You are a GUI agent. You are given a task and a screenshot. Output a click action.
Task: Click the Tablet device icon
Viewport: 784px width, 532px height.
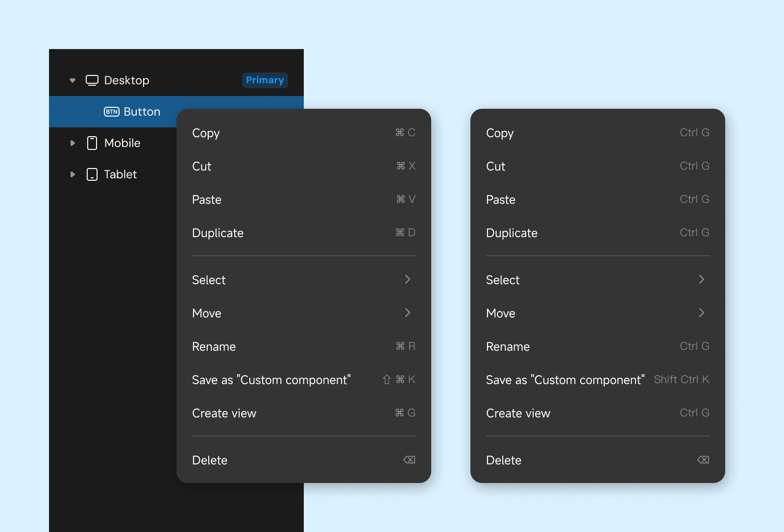92,174
